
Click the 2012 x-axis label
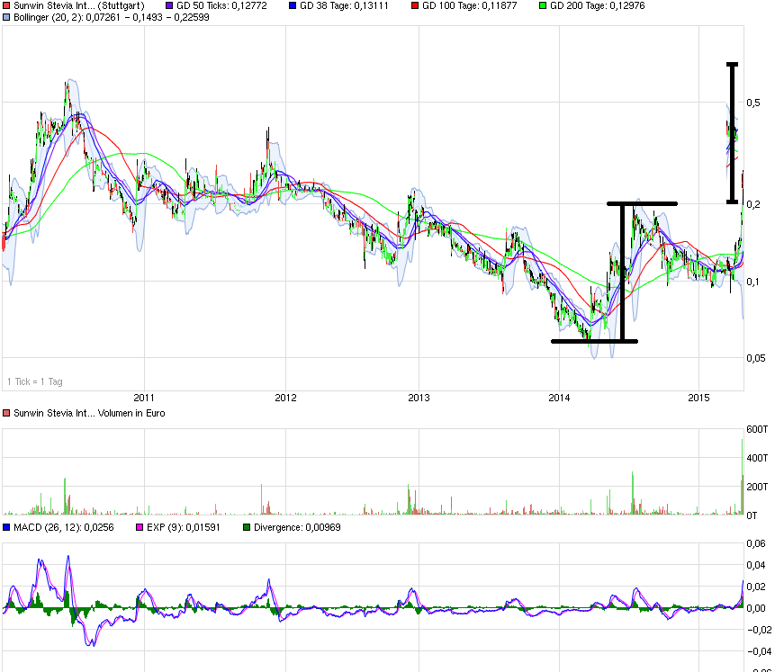tap(285, 398)
